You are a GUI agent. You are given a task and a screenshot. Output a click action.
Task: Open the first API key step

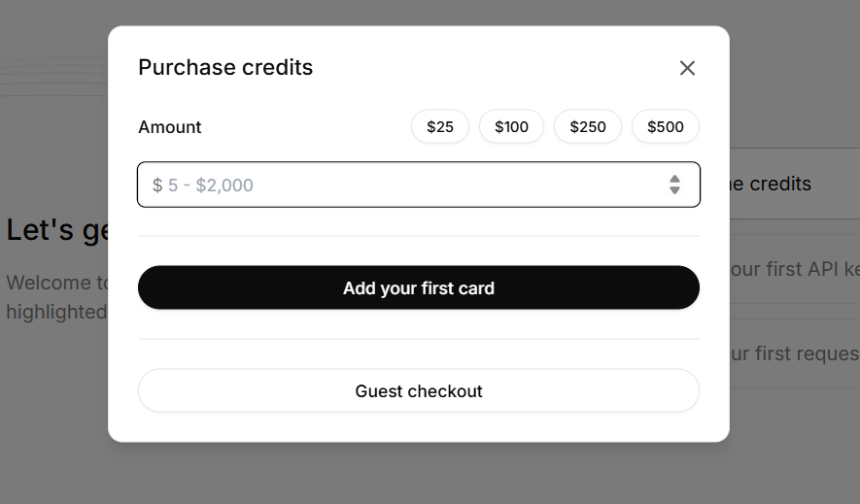coord(794,269)
